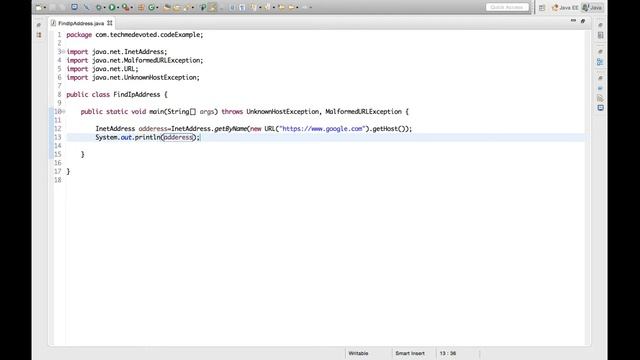Click the Debug bug icon
The image size is (640, 360).
(99, 7)
